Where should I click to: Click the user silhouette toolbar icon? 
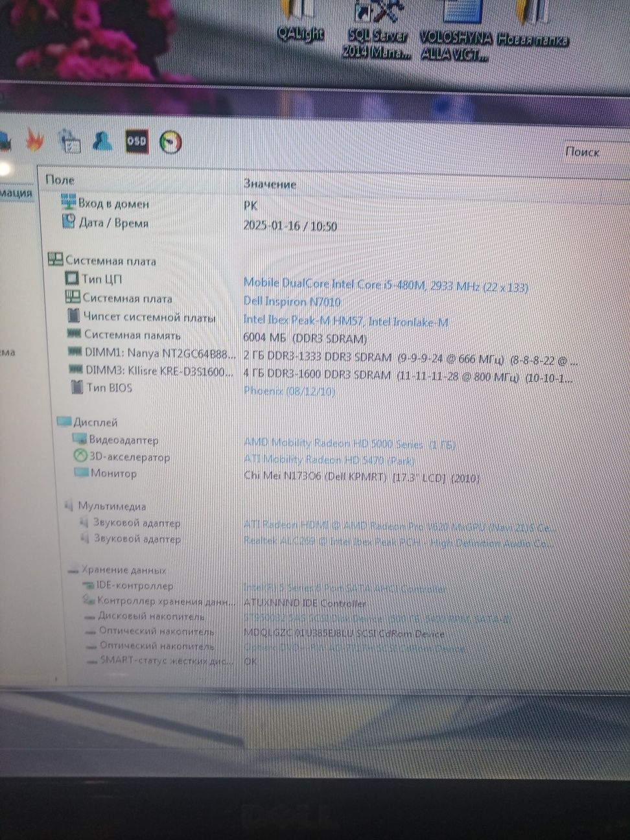point(102,141)
